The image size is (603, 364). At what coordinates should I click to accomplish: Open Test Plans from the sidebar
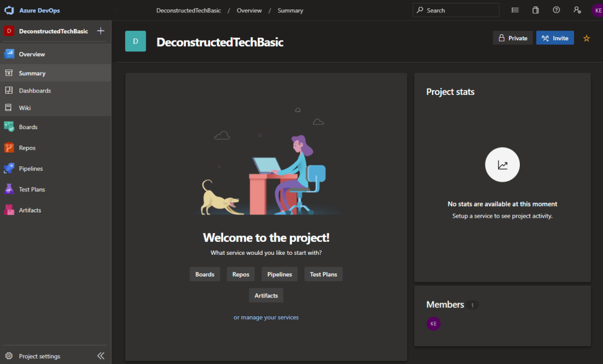32,189
